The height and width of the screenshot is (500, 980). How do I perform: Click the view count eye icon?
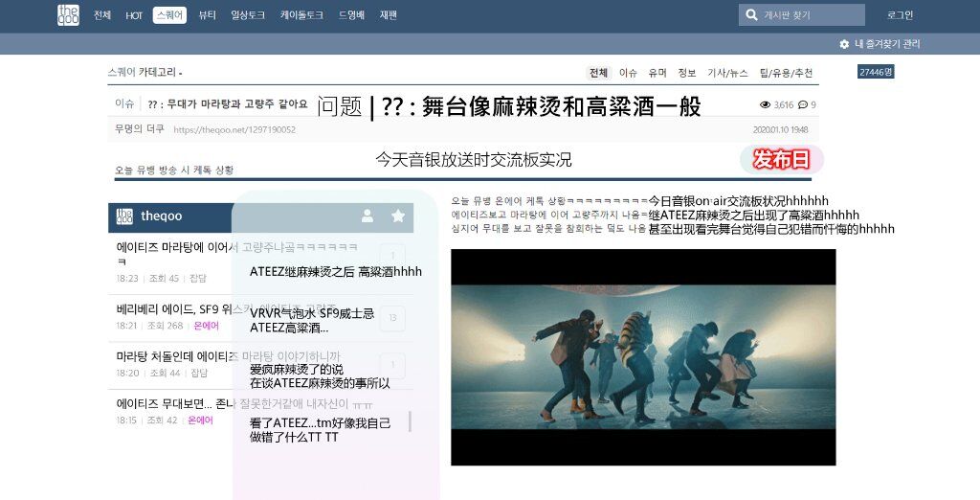click(x=765, y=104)
